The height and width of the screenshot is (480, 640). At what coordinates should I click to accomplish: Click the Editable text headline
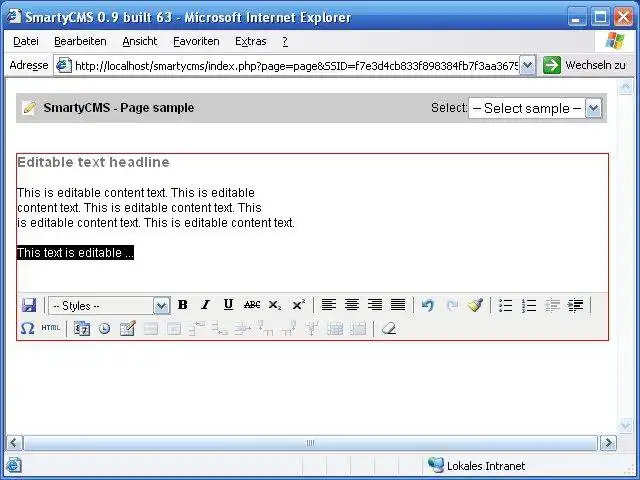click(93, 162)
